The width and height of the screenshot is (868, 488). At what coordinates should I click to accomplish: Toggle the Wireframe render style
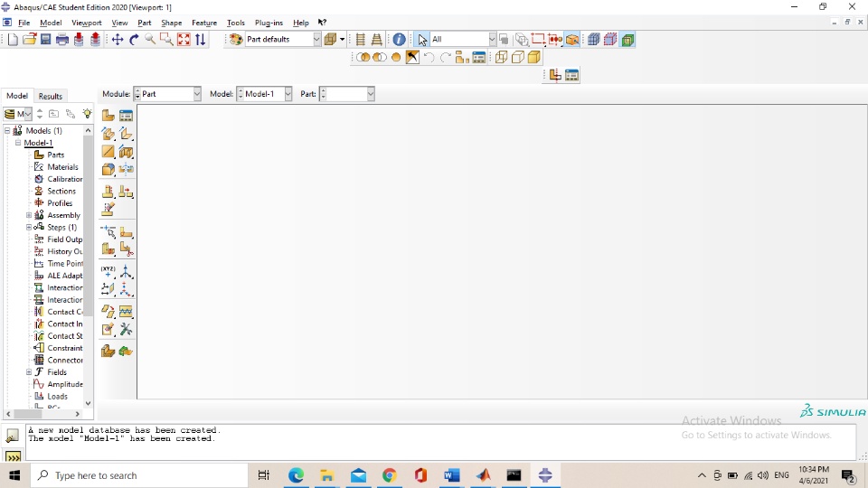pos(501,58)
